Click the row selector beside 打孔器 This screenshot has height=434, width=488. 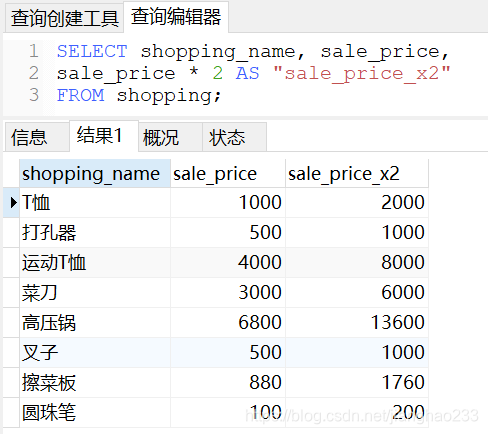(11, 232)
